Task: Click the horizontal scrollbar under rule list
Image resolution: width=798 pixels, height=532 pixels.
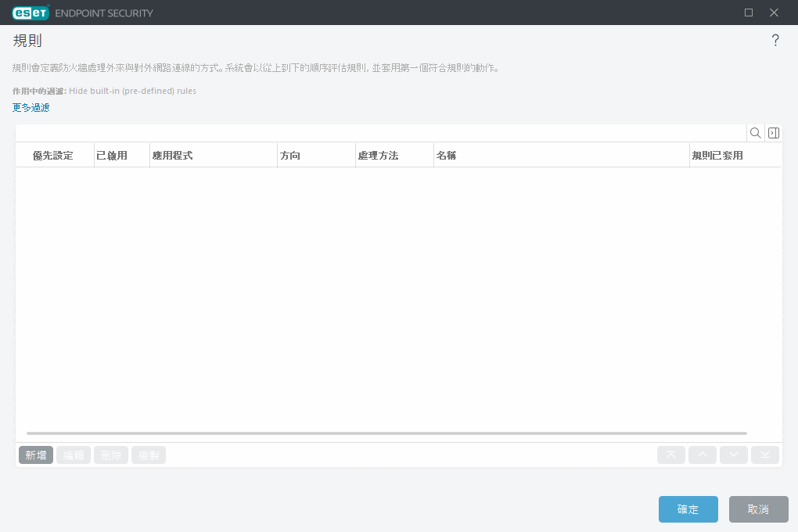Action: 386,433
